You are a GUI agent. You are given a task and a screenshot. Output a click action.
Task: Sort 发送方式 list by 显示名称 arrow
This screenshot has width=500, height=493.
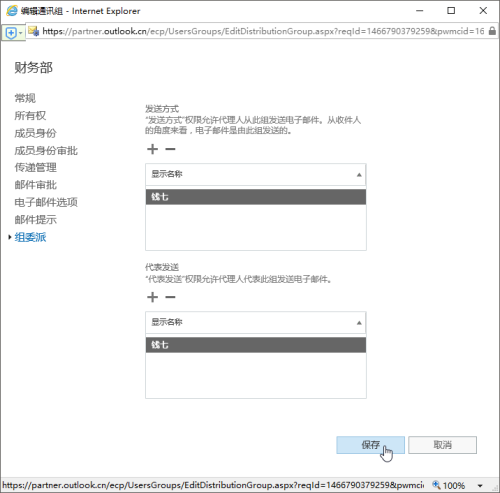pyautogui.click(x=359, y=175)
